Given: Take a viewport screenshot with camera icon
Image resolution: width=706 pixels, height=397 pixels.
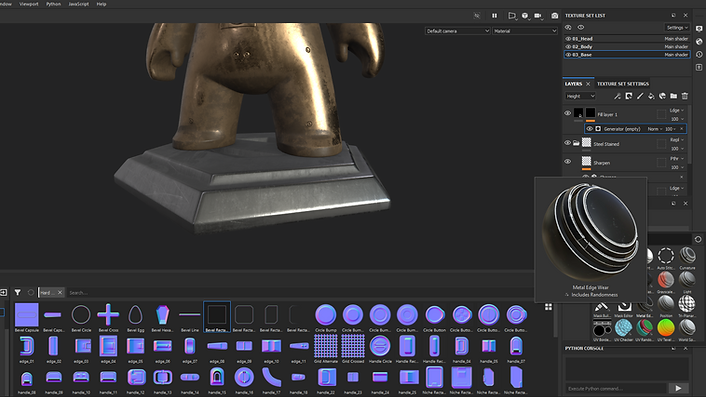Looking at the screenshot, I should click(555, 16).
